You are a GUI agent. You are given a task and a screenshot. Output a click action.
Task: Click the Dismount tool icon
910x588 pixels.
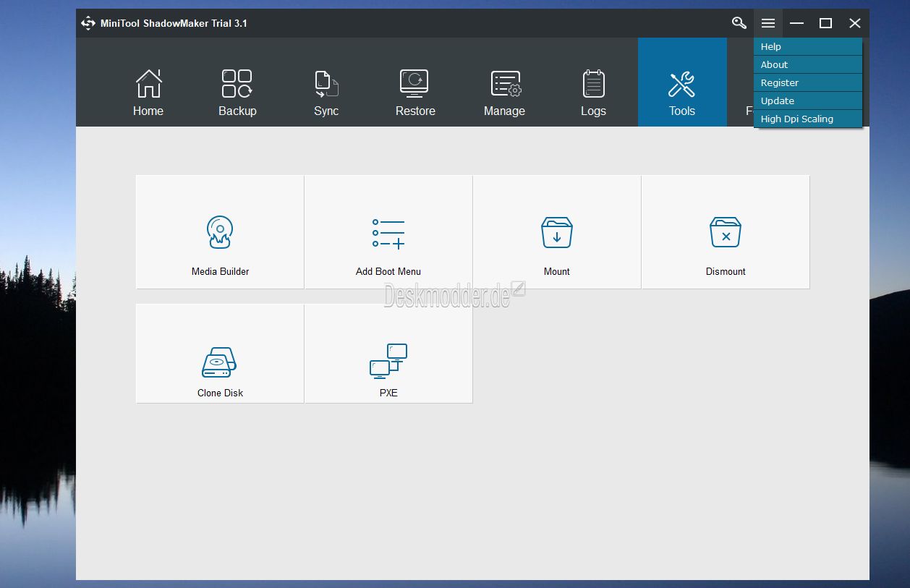pos(726,232)
